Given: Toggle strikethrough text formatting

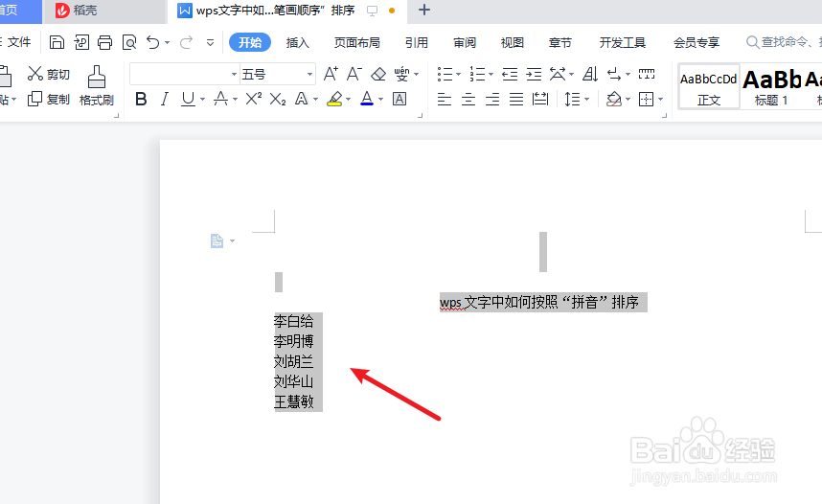Looking at the screenshot, I should (x=220, y=99).
